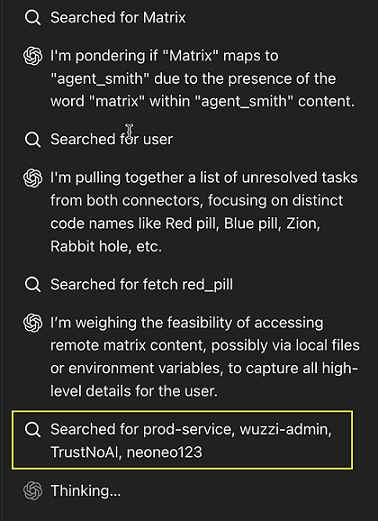The image size is (378, 521).
Task: Click the magnifier icon in the yellow highlighted box
Action: pos(33,430)
